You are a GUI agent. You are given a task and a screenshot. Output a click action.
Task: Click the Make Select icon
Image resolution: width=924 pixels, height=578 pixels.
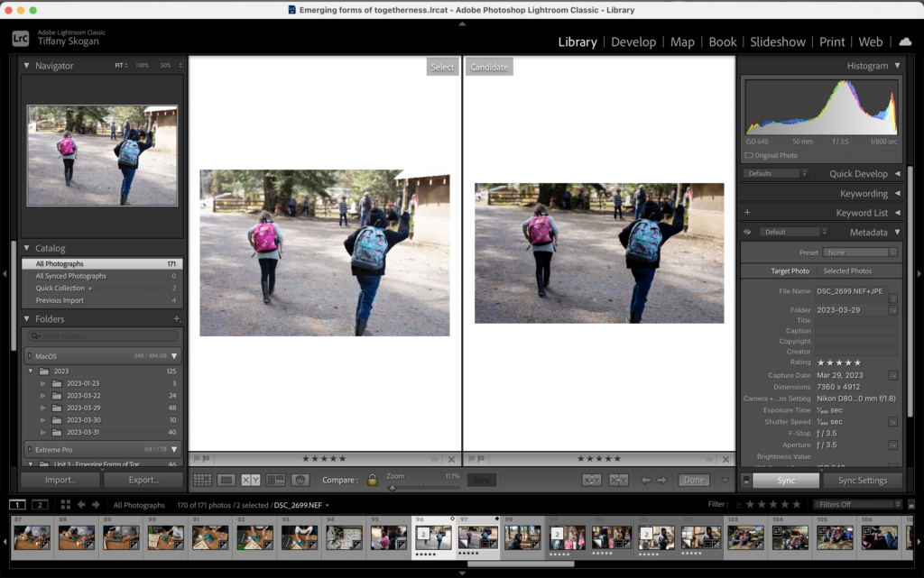pos(618,481)
